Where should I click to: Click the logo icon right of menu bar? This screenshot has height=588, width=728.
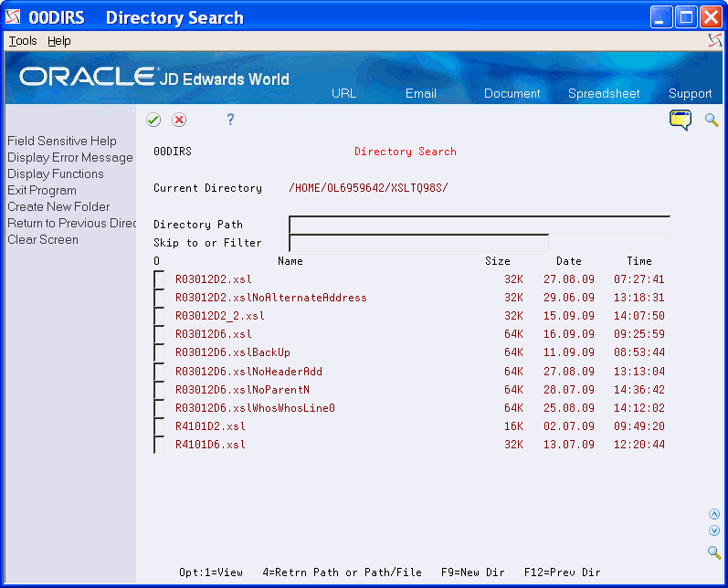click(x=715, y=40)
